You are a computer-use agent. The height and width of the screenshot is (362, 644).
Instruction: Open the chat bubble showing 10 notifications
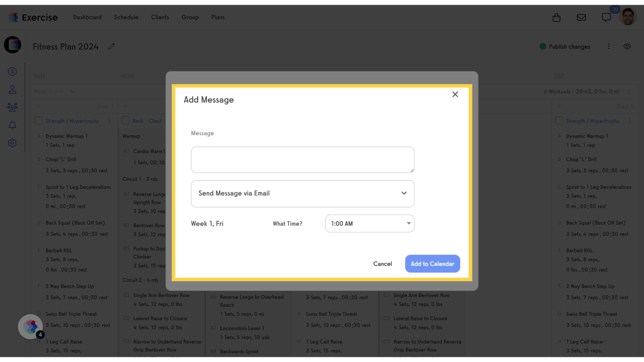pyautogui.click(x=606, y=17)
